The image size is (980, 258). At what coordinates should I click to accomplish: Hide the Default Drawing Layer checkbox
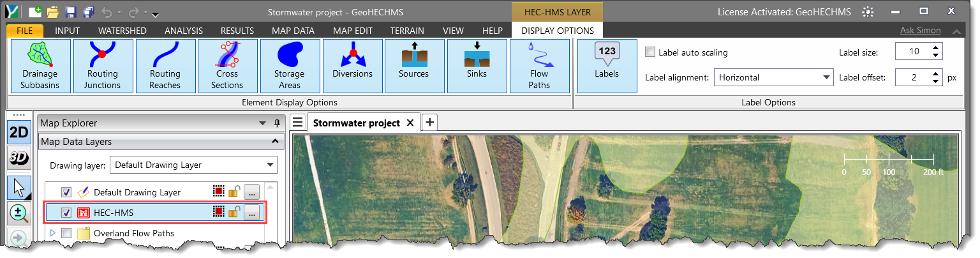pos(66,192)
